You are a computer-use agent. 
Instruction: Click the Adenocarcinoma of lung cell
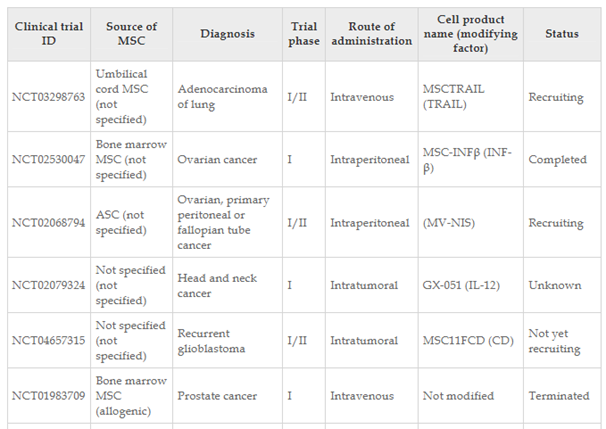[x=227, y=97]
